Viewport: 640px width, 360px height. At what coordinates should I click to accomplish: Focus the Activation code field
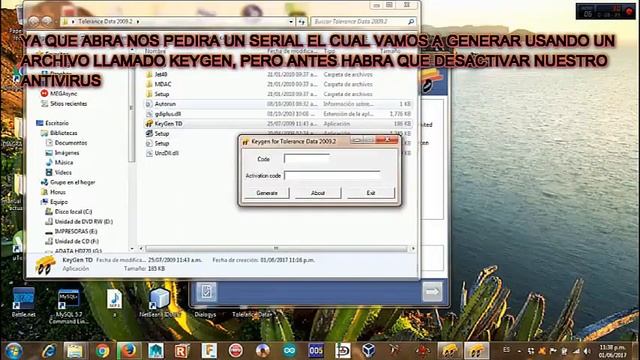[x=333, y=176]
